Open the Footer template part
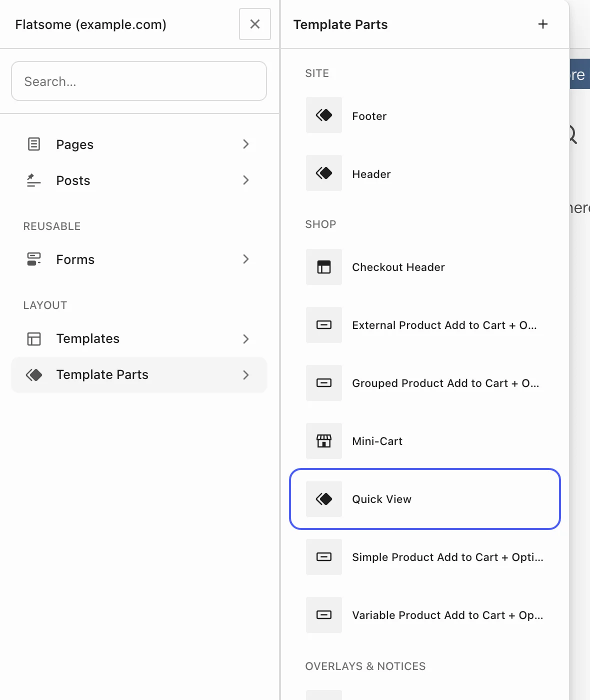Image resolution: width=590 pixels, height=700 pixels. point(425,115)
